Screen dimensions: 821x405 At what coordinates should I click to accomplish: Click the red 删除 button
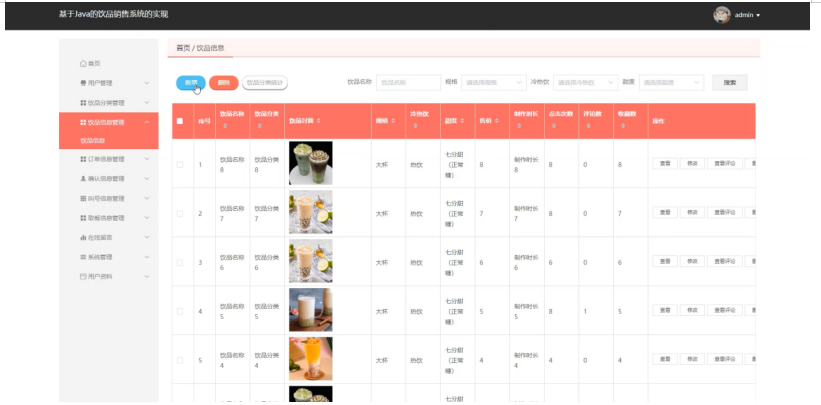(x=224, y=83)
